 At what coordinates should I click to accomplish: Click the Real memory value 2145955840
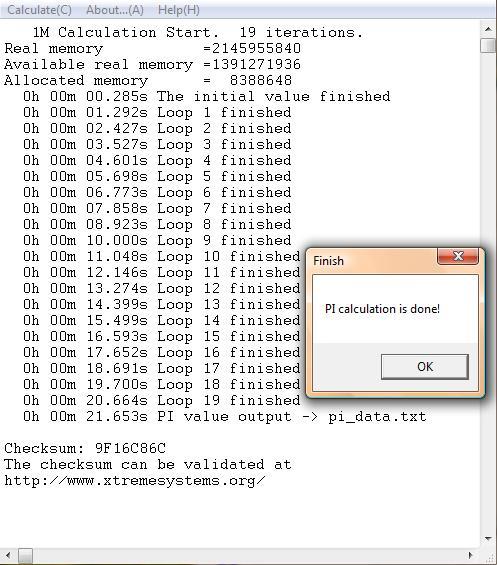tap(256, 48)
